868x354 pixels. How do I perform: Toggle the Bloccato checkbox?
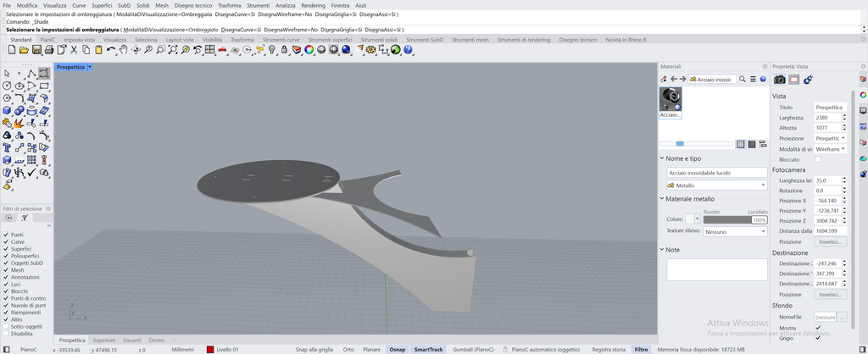(818, 159)
